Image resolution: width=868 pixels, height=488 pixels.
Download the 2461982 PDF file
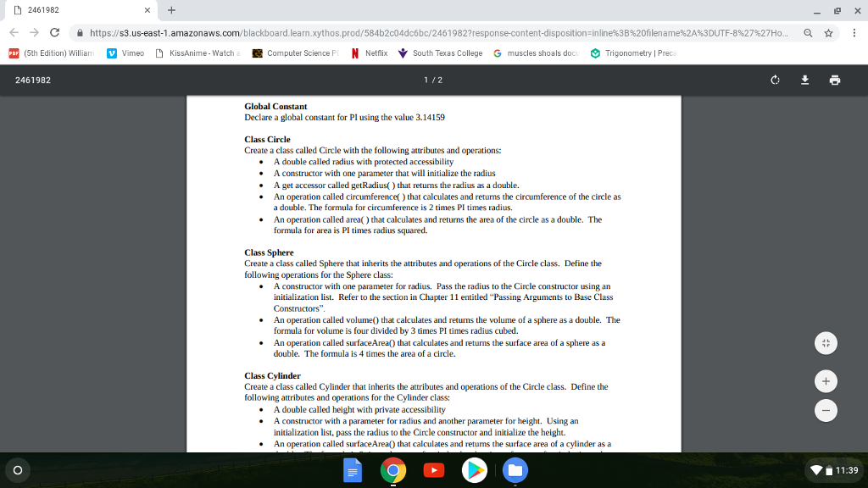pyautogui.click(x=804, y=80)
